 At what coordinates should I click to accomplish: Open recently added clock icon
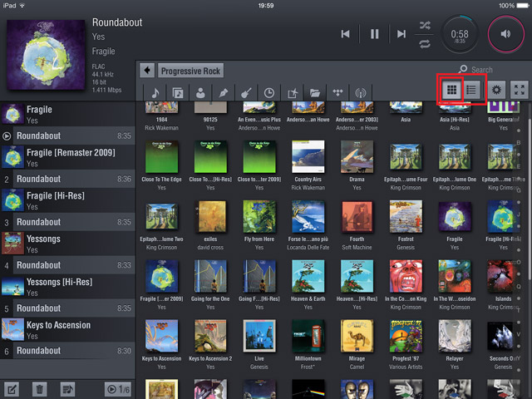tap(269, 92)
